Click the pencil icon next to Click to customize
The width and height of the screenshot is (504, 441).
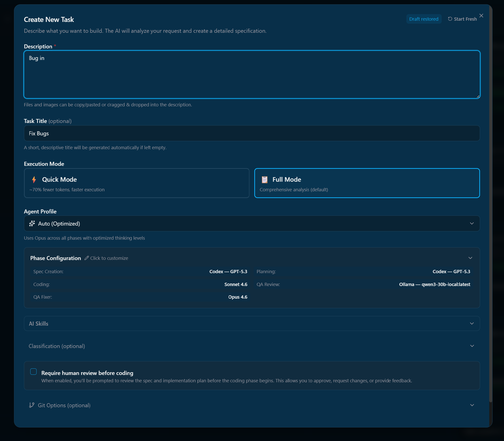(x=87, y=258)
